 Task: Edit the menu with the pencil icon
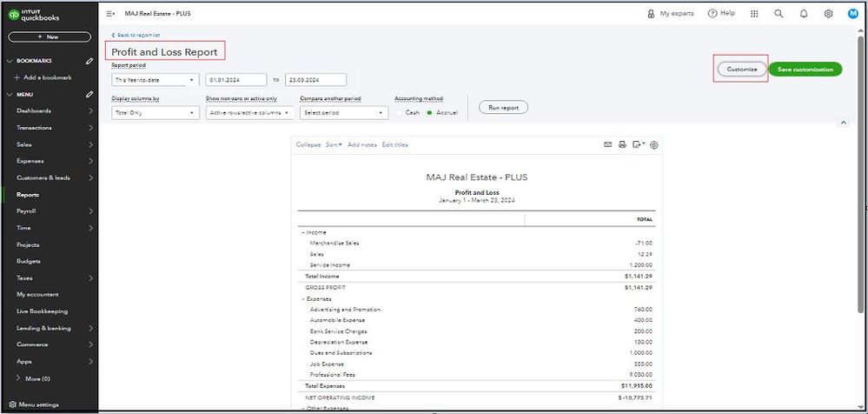coord(89,94)
